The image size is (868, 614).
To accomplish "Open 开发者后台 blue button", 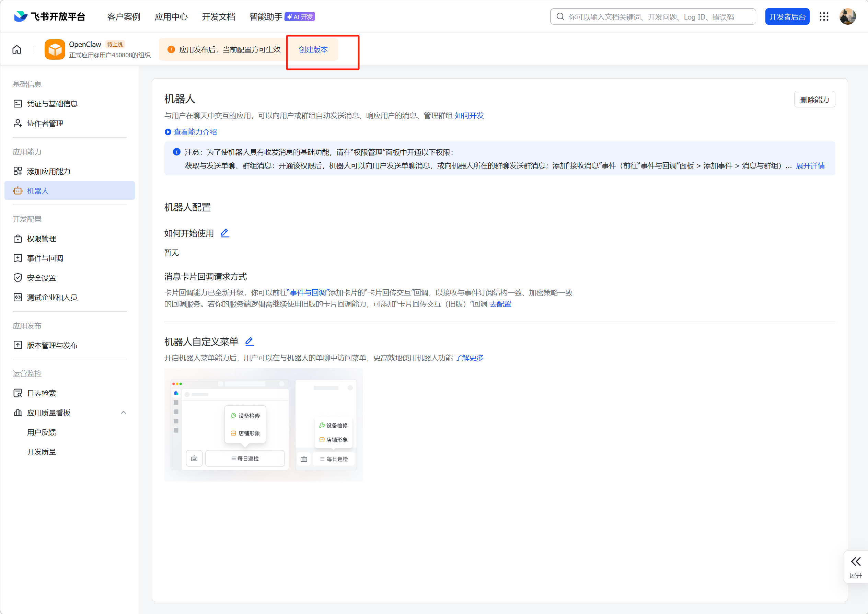I will click(x=787, y=16).
